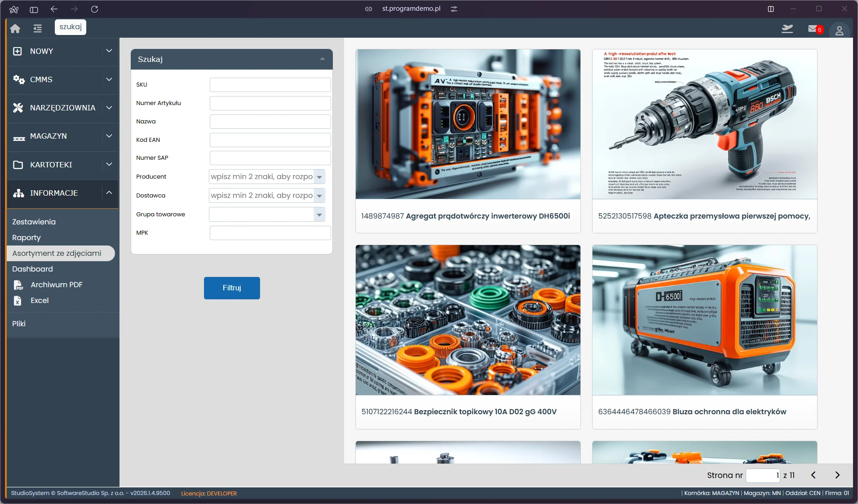Open Pliki in the sidebar
The height and width of the screenshot is (504, 858).
point(19,324)
